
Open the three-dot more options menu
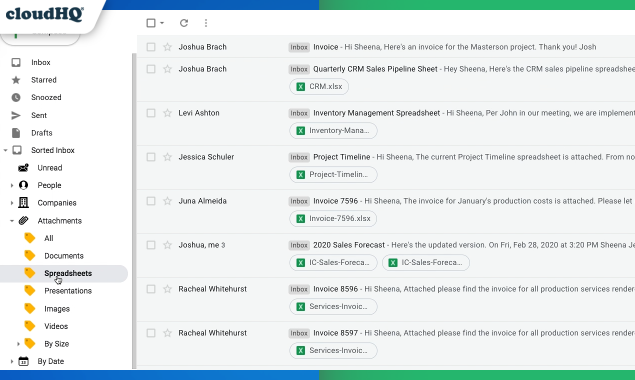206,23
